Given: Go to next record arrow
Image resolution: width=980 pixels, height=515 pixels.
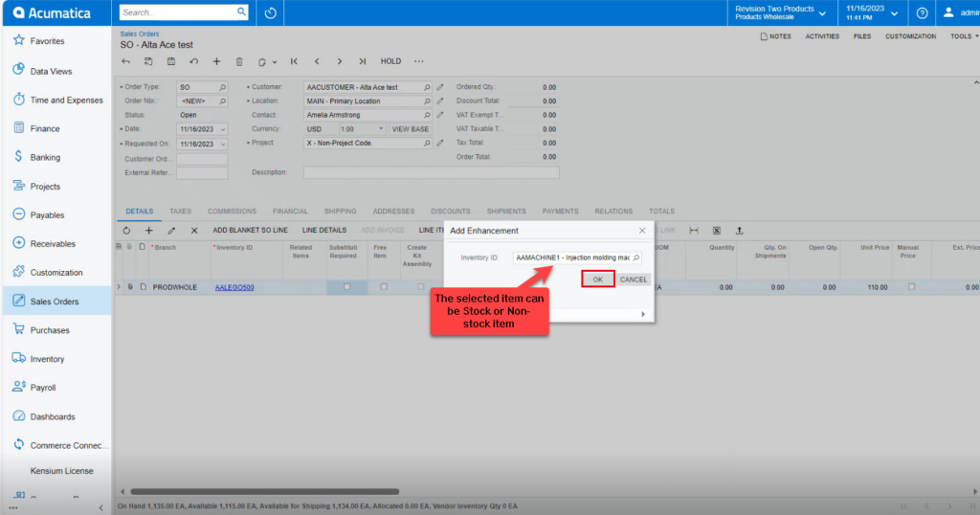Looking at the screenshot, I should point(340,62).
